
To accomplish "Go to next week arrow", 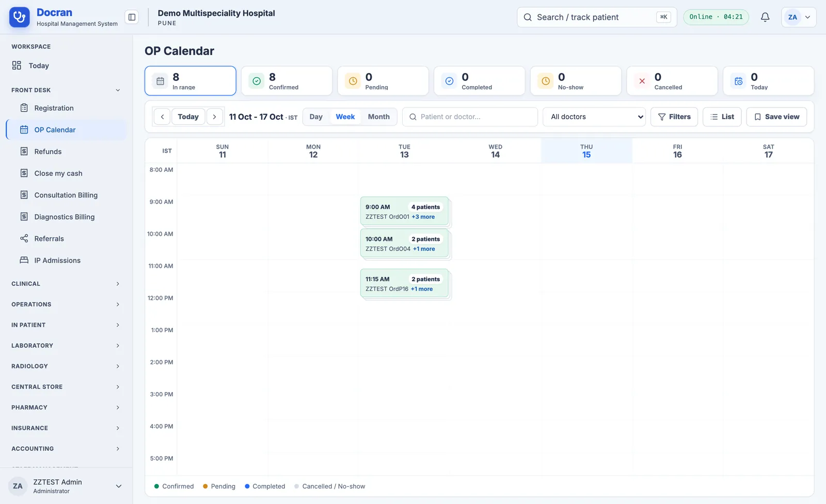I will 215,117.
